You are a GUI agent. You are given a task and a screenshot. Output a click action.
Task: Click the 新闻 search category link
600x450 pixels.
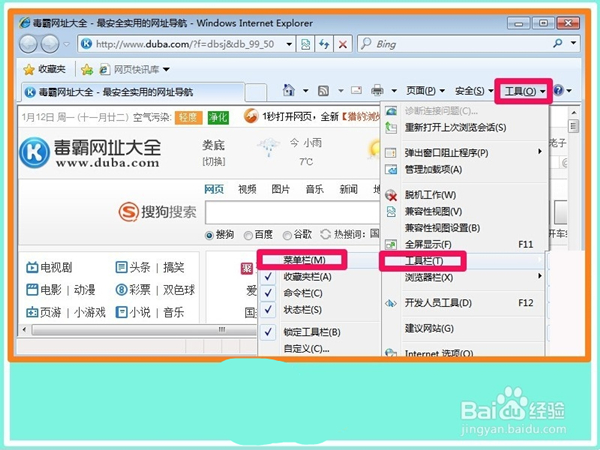pos(349,189)
